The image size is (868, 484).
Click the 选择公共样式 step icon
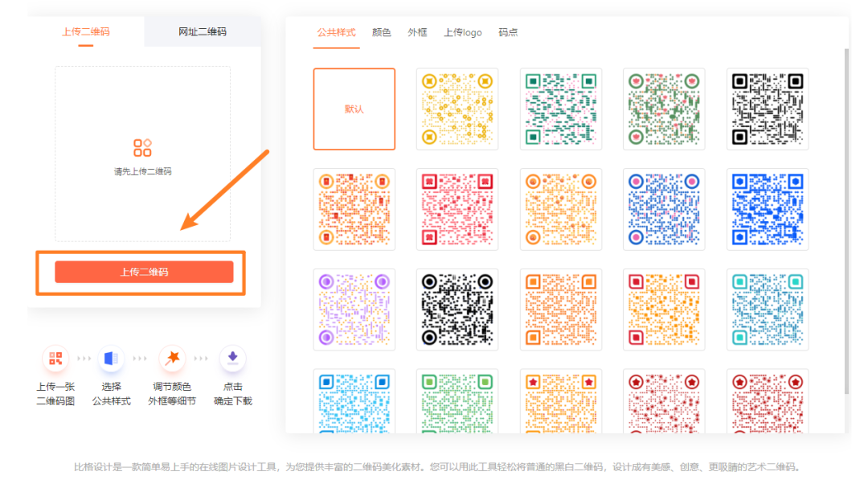[111, 359]
